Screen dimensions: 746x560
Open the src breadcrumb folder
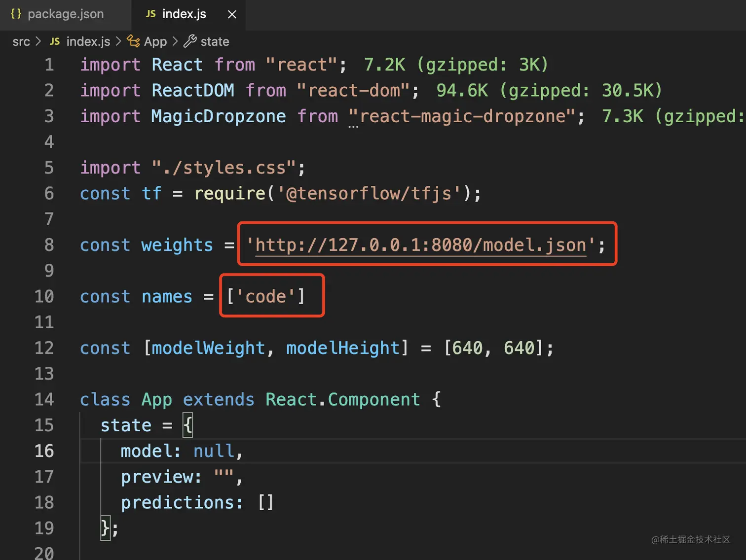coord(21,41)
